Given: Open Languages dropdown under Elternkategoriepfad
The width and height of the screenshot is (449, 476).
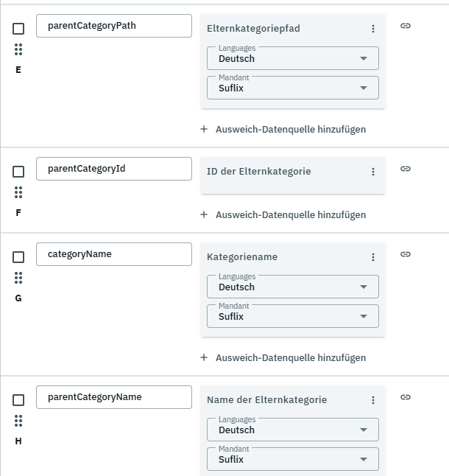Looking at the screenshot, I should 293,58.
